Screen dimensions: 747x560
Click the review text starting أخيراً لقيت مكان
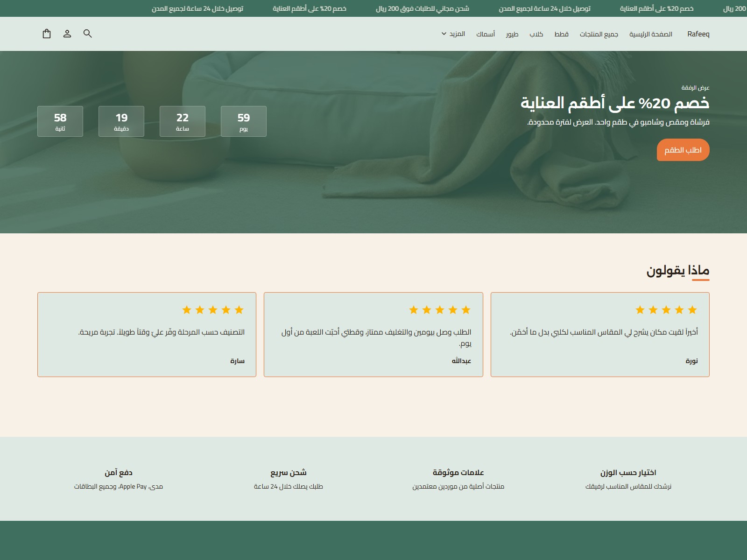pyautogui.click(x=604, y=332)
